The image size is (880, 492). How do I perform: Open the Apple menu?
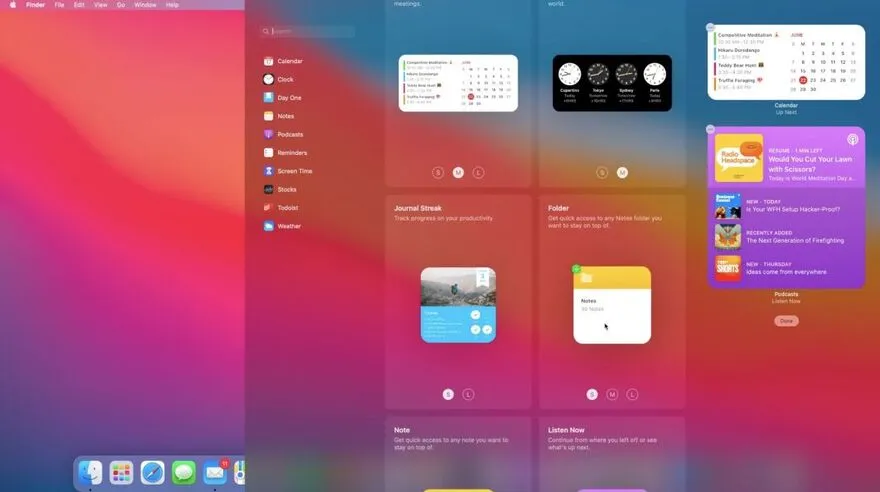[12, 4]
